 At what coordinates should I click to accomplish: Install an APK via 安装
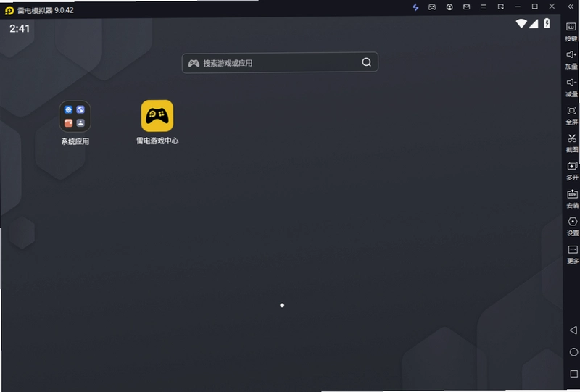pos(572,199)
